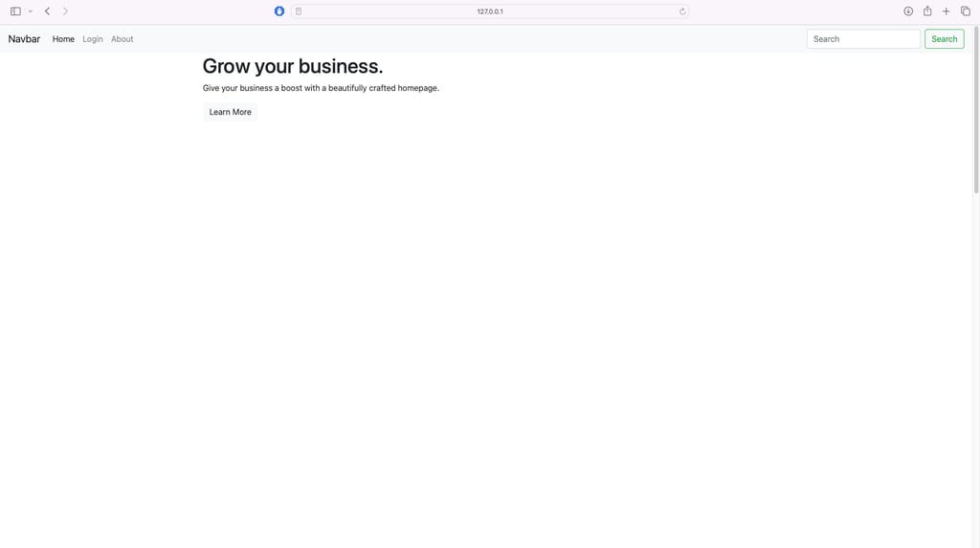Screen dimensions: 980x548
Task: Click the "Grow your business." heading
Action: (x=293, y=66)
